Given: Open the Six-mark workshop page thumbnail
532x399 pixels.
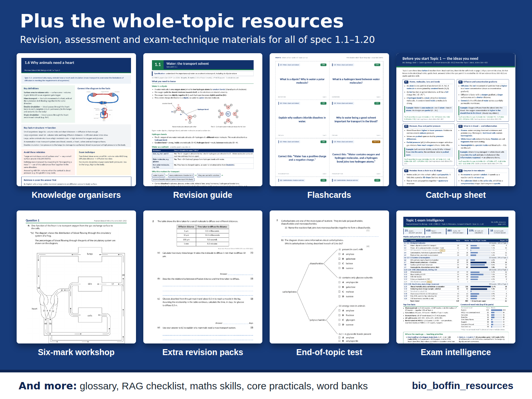Looking at the screenshot, I should tap(76, 277).
